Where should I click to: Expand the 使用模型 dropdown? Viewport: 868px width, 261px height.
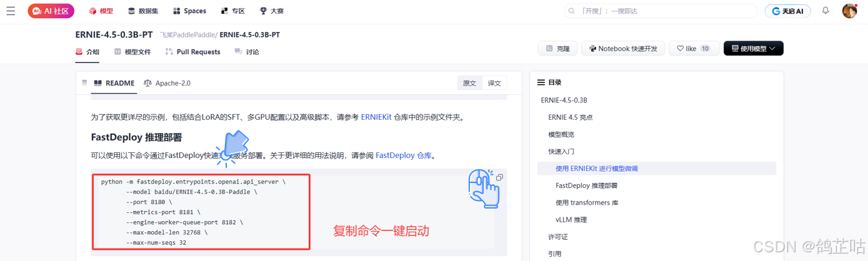[x=753, y=49]
